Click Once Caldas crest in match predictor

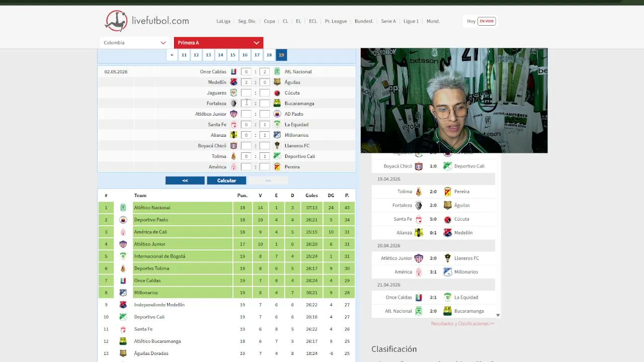click(233, 72)
